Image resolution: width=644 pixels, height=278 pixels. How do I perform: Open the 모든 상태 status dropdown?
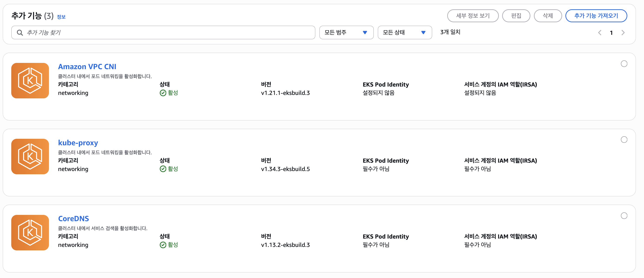[405, 32]
